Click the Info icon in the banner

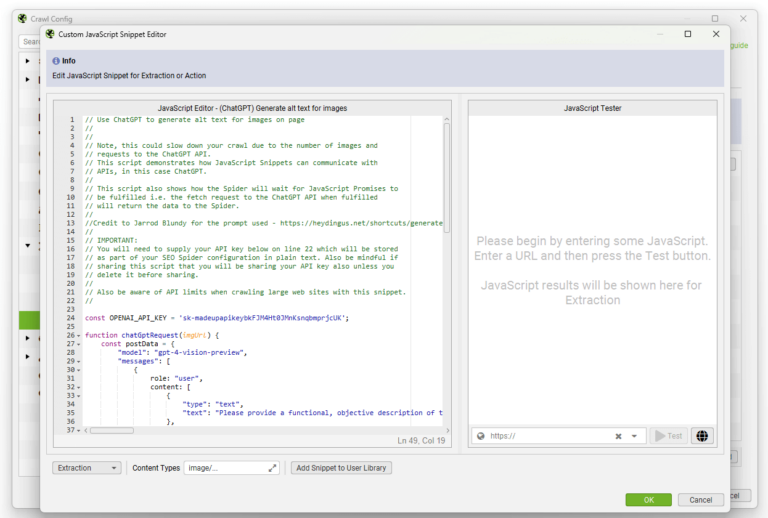click(56, 61)
